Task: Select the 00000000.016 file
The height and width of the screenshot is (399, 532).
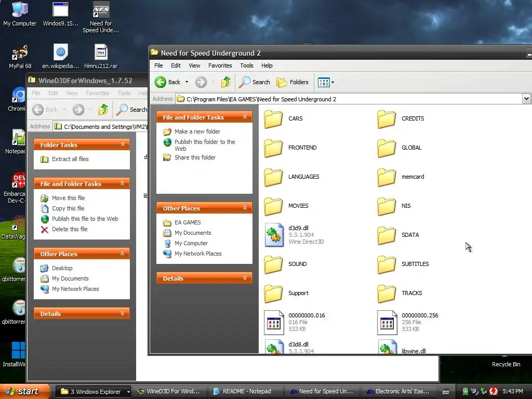Action: click(x=295, y=322)
